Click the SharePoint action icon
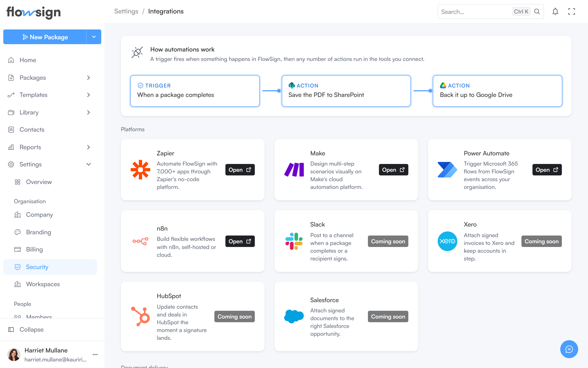This screenshot has width=588, height=368. click(x=292, y=85)
